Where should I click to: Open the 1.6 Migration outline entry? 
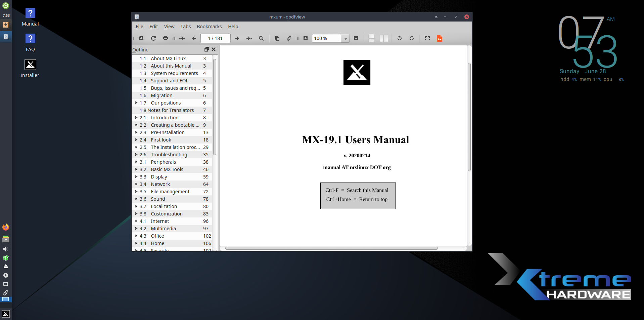(x=162, y=95)
